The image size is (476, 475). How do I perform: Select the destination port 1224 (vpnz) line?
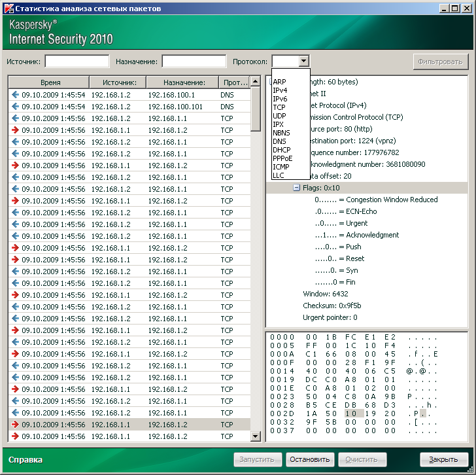(353, 141)
